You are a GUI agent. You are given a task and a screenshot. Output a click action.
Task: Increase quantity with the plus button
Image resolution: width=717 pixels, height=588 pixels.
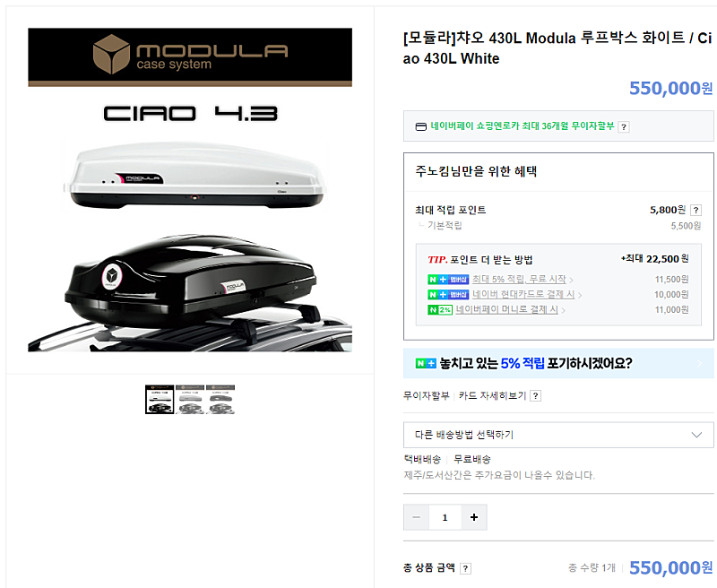[x=474, y=517]
